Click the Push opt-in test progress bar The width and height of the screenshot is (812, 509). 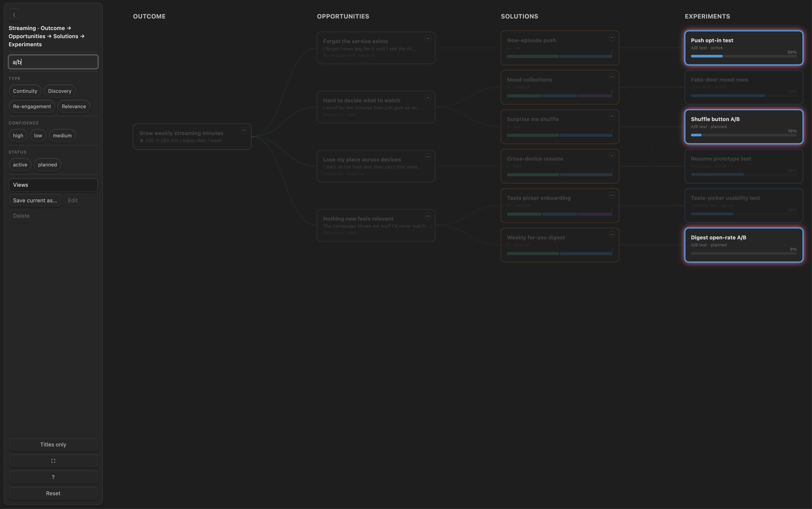click(x=744, y=56)
